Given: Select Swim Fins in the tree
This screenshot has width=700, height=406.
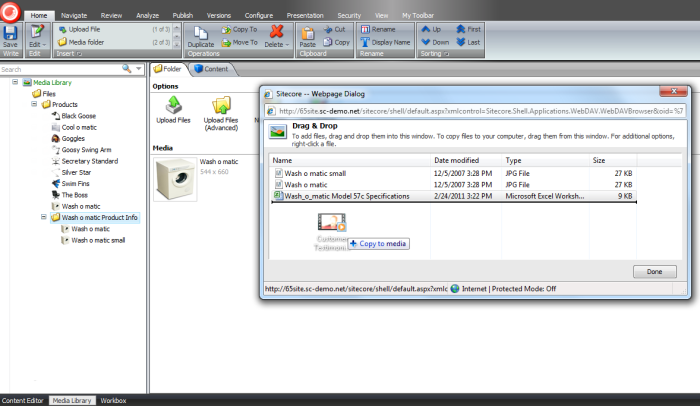Looking at the screenshot, I should tap(71, 184).
